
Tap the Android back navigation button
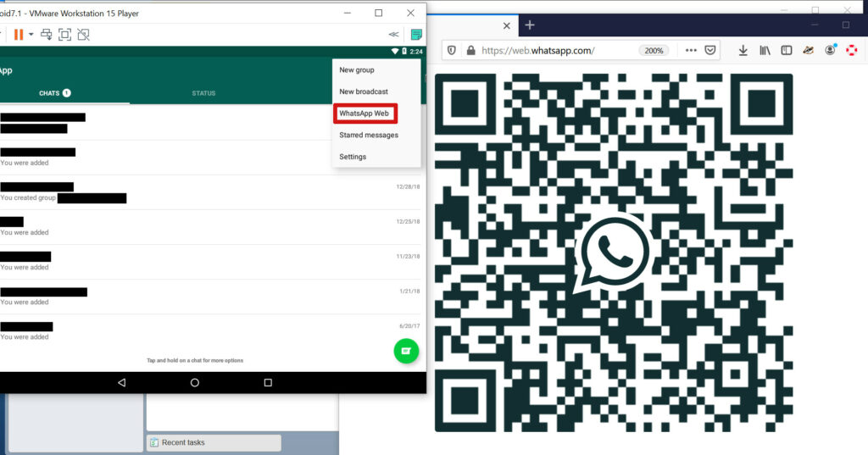point(122,382)
